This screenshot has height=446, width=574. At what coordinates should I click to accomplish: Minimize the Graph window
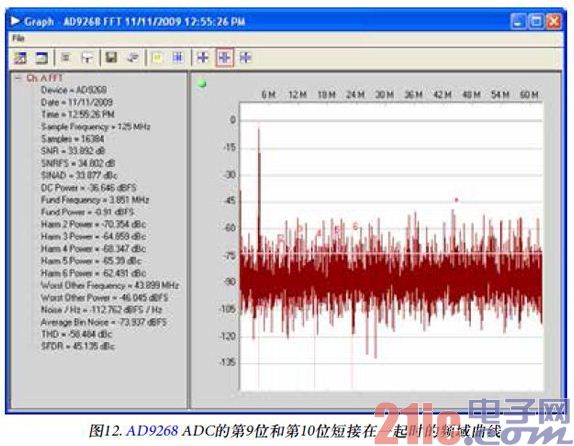pos(518,21)
